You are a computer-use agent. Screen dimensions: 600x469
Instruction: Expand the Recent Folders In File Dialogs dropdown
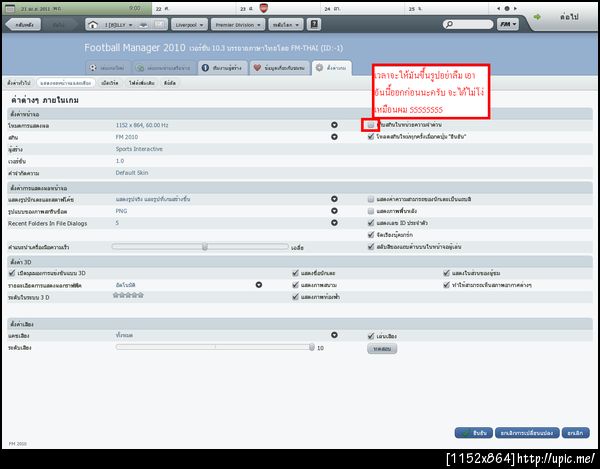334,223
